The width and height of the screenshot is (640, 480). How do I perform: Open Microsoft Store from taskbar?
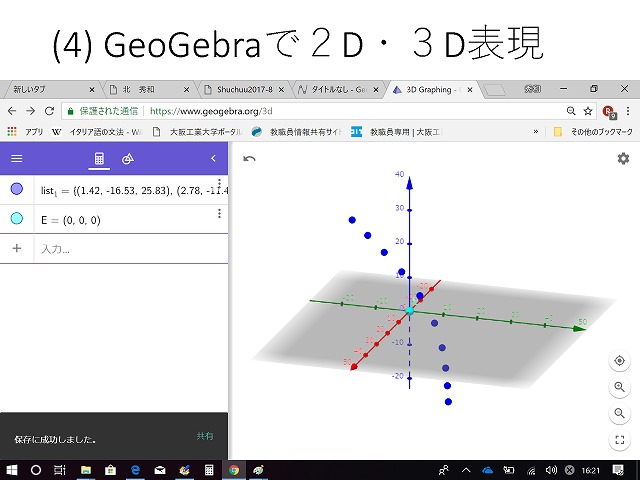(110, 470)
